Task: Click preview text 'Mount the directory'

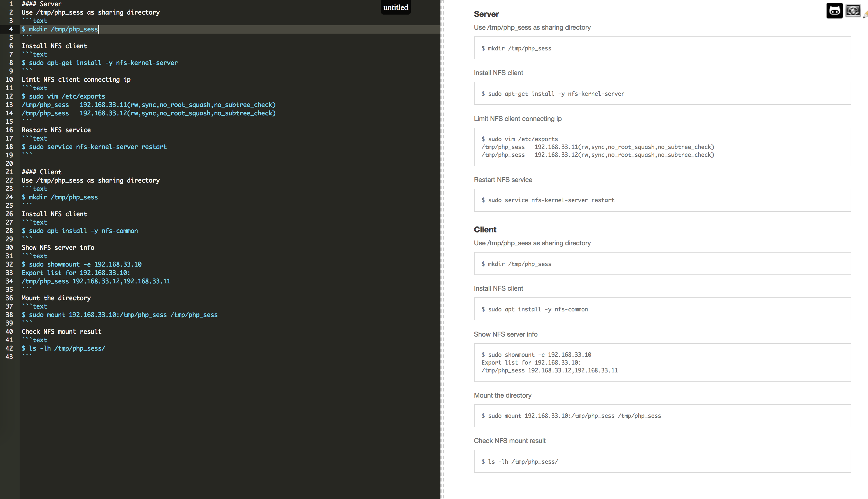Action: [x=502, y=395]
